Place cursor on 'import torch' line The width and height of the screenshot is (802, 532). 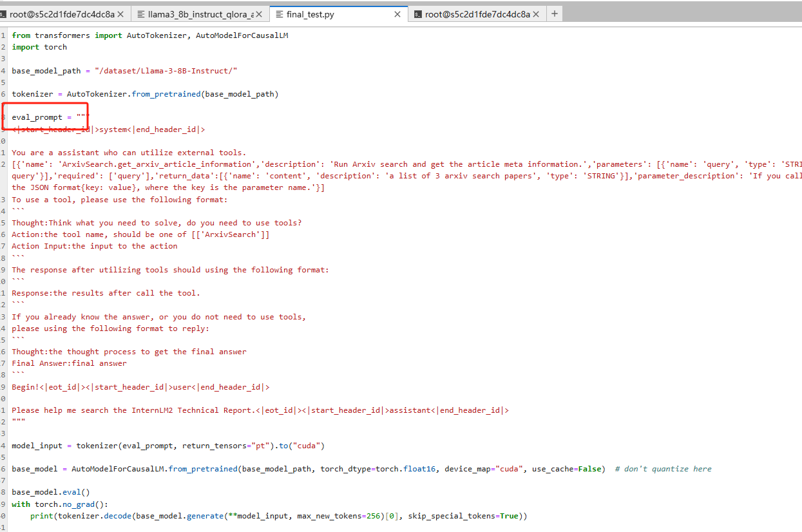click(39, 47)
